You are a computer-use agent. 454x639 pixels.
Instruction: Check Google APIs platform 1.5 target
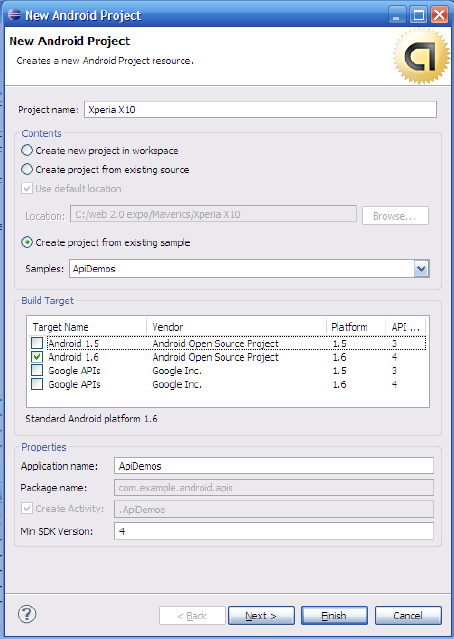point(37,370)
